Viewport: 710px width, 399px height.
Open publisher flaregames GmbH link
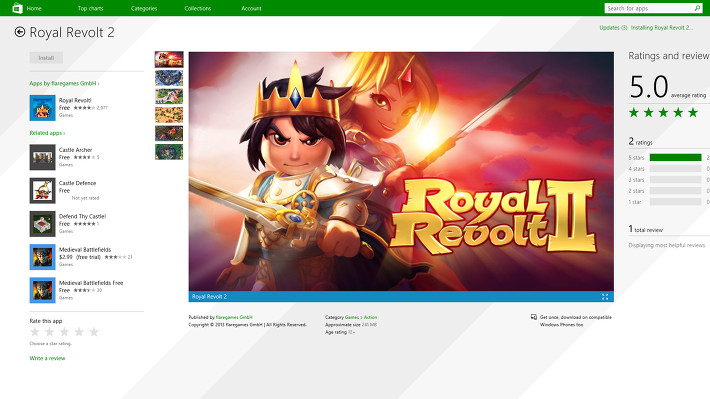(x=234, y=317)
